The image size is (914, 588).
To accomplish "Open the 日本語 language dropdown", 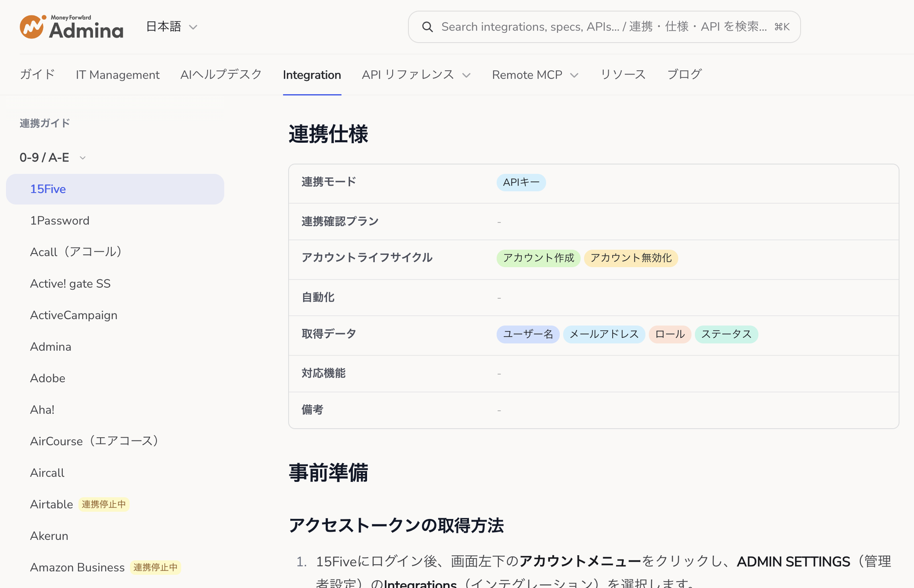I will tap(171, 27).
